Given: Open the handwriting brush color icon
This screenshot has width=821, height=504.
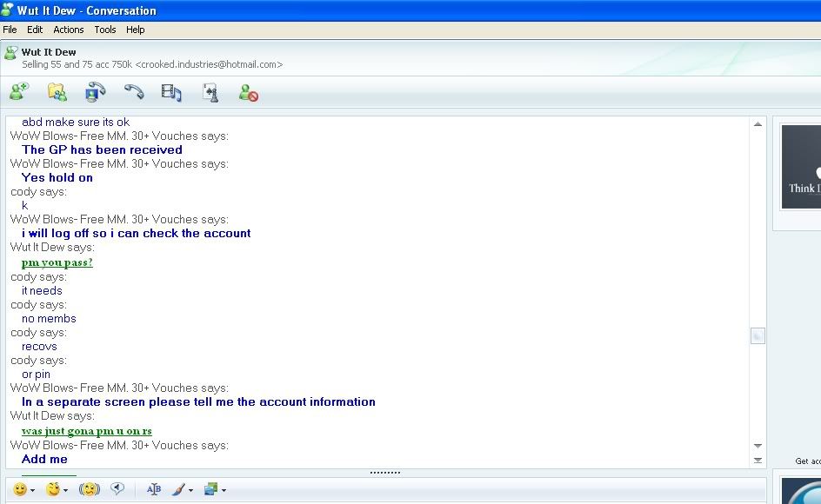Looking at the screenshot, I should click(x=178, y=489).
